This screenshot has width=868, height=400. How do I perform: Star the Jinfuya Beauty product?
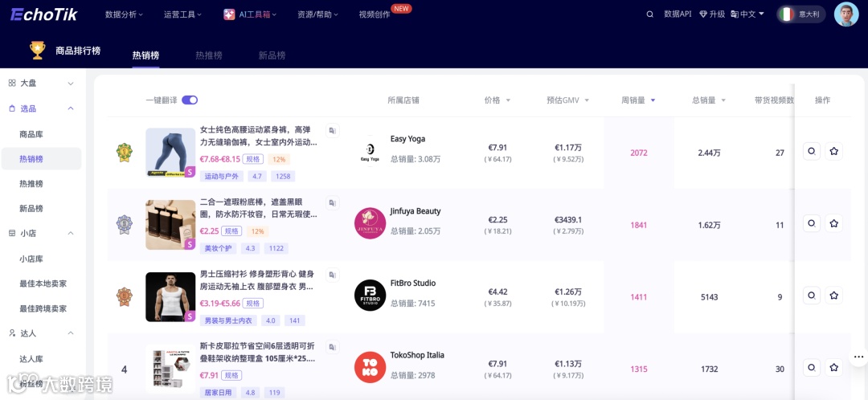pos(833,223)
